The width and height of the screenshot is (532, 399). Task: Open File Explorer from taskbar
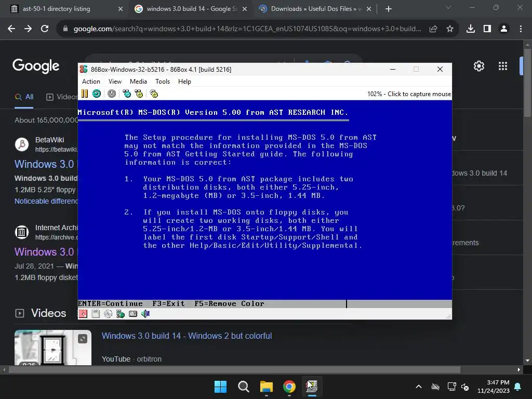[x=267, y=387]
